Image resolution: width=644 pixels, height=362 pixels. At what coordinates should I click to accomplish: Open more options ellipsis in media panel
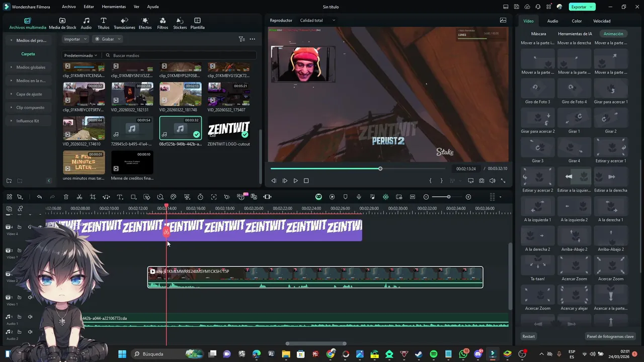[x=252, y=39]
